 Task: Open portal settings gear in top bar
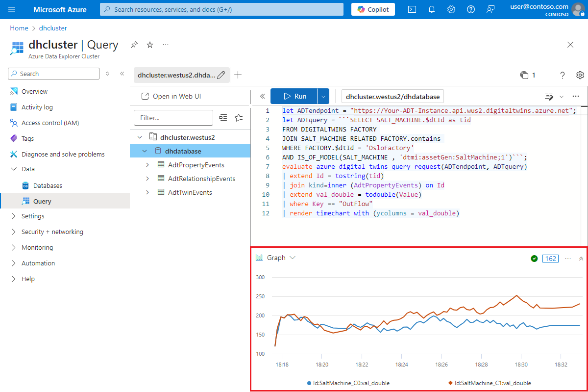(x=451, y=9)
